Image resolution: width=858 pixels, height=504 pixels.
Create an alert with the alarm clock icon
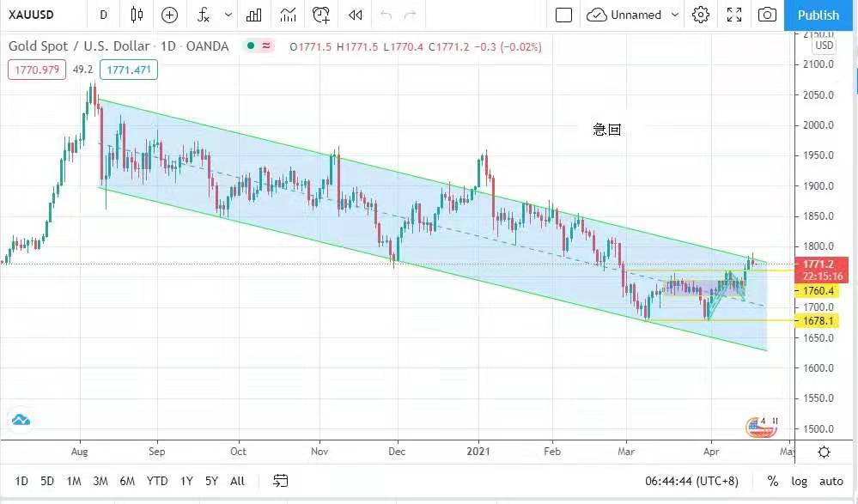[x=321, y=15]
